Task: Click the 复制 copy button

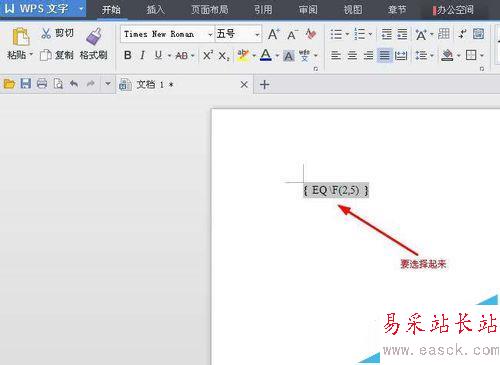Action: (x=57, y=55)
